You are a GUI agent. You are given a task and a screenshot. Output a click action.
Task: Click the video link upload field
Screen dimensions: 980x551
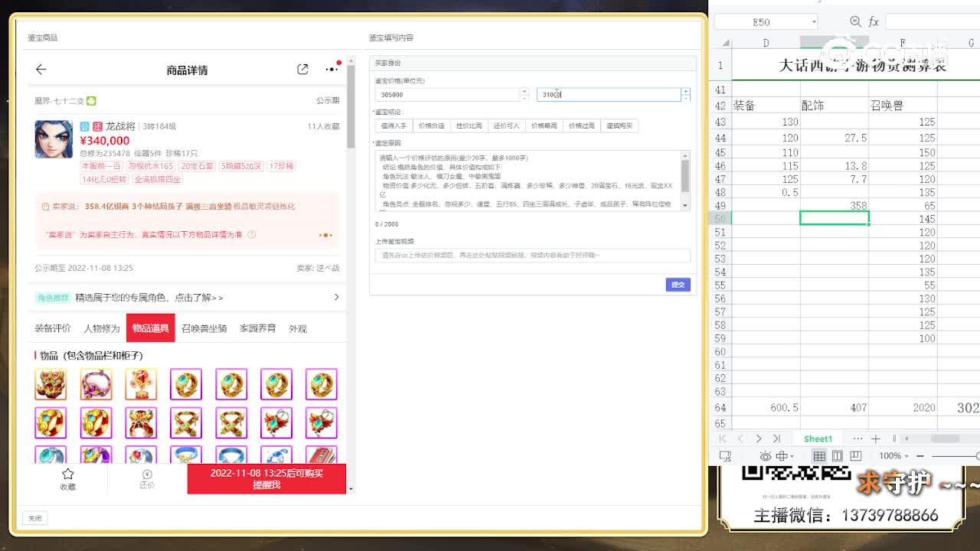[x=532, y=256]
